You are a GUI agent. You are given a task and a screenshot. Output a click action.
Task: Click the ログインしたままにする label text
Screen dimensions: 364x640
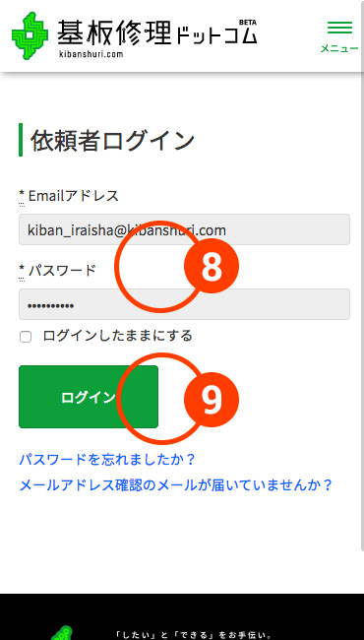coord(117,336)
